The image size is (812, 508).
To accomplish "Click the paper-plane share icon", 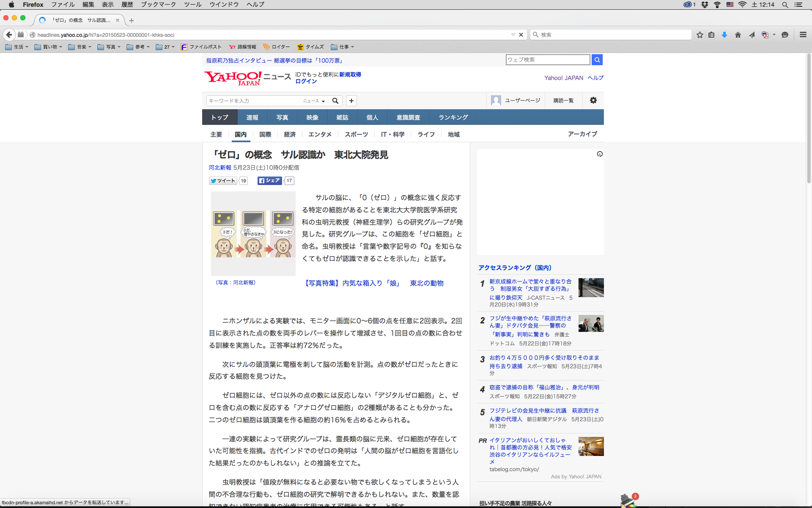I will 752,35.
